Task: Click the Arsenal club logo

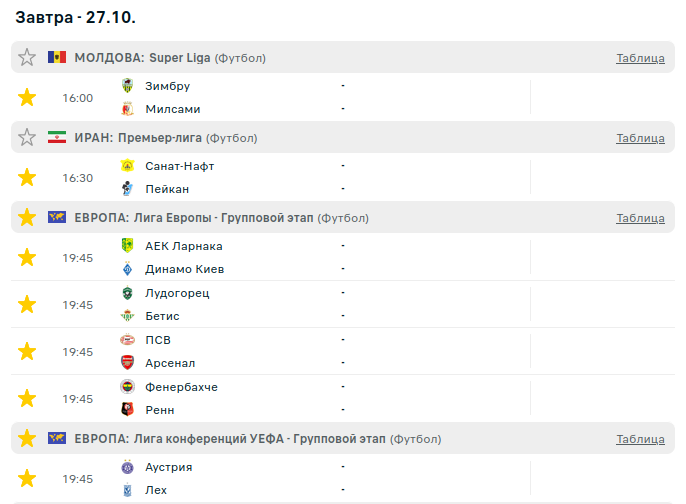Action: point(127,363)
